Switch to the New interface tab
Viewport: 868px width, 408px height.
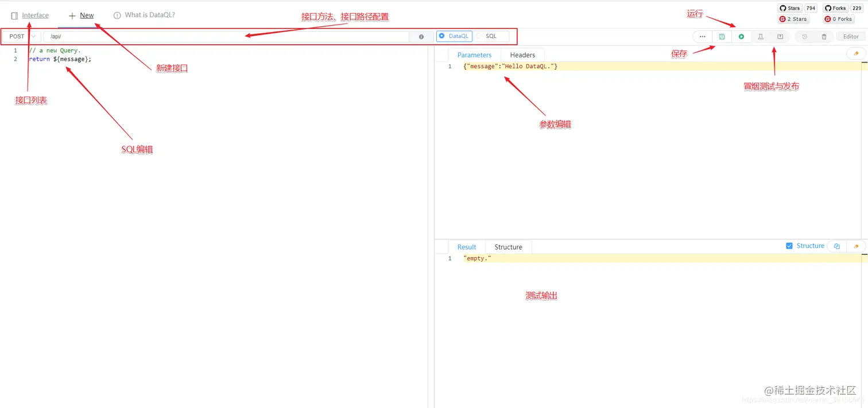(81, 15)
